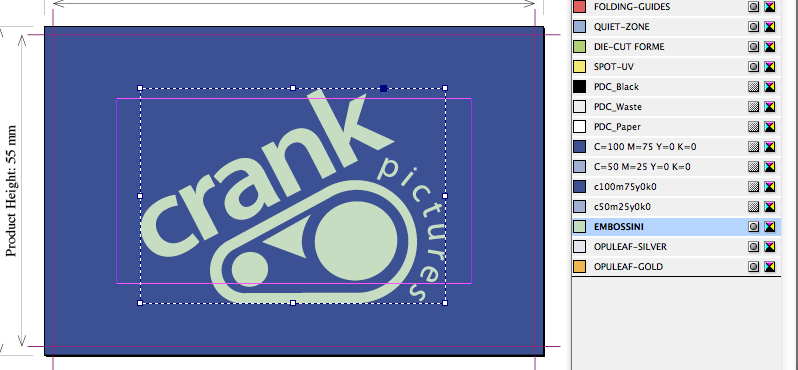Click the CMYK mode icon for DIE-CUT FORME
Viewport: 798px width, 370px height.
tap(770, 47)
